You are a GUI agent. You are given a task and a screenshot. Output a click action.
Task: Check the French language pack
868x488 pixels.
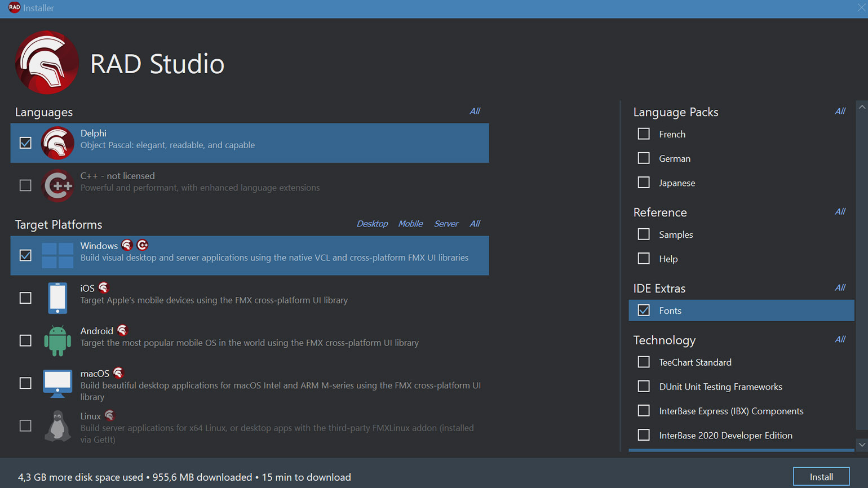(644, 134)
